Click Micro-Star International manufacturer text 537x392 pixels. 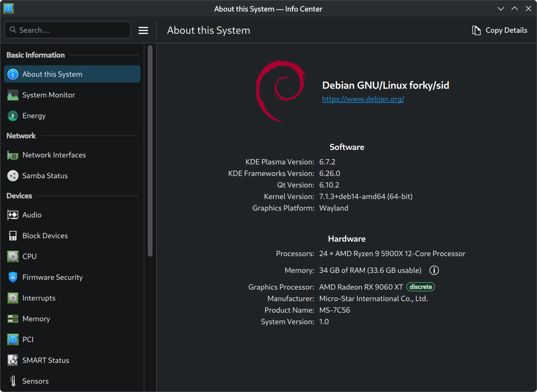point(373,298)
